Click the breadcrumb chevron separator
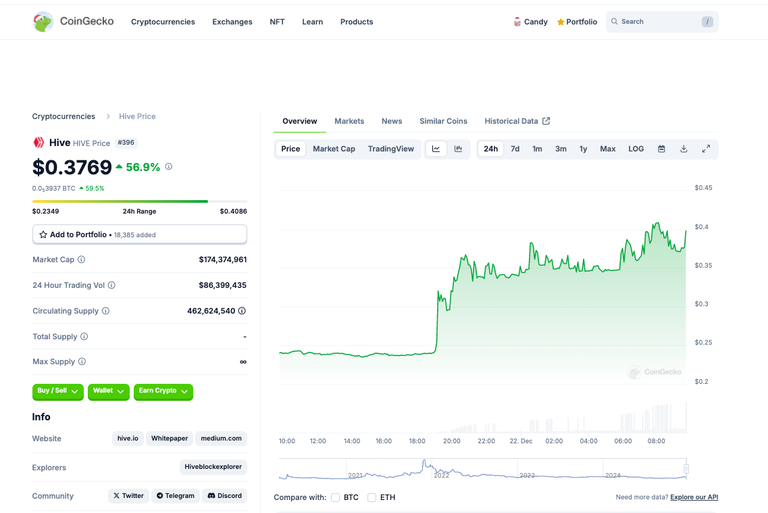768x513 pixels. 108,117
